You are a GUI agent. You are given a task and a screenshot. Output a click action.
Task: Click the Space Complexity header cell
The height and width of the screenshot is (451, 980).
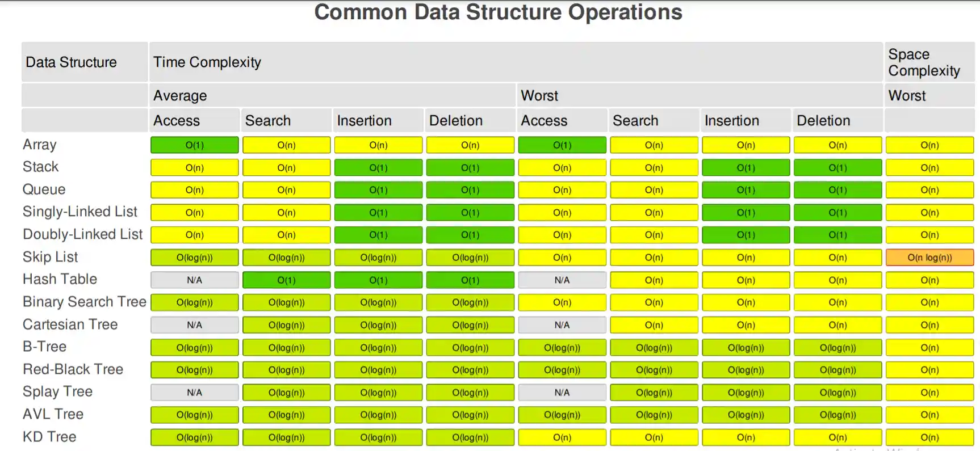(x=924, y=62)
